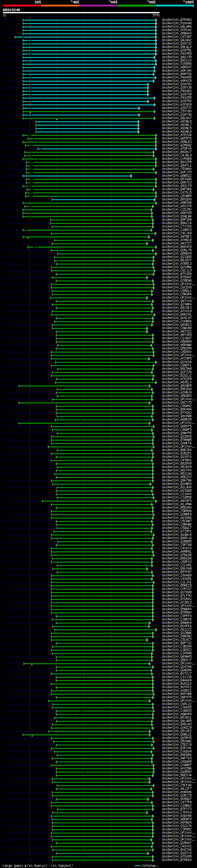Select hit label UniRef100_P93255

(177, 98)
